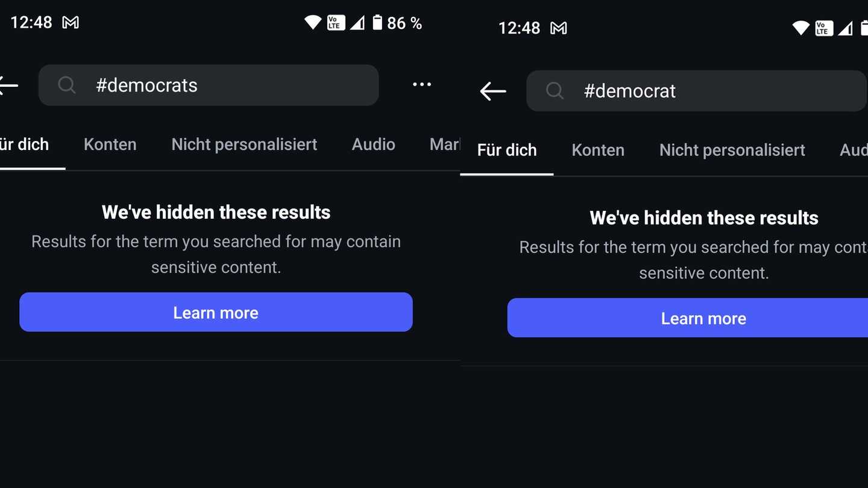Select Für dich tab under #democrat search
868x488 pixels.
pos(507,150)
